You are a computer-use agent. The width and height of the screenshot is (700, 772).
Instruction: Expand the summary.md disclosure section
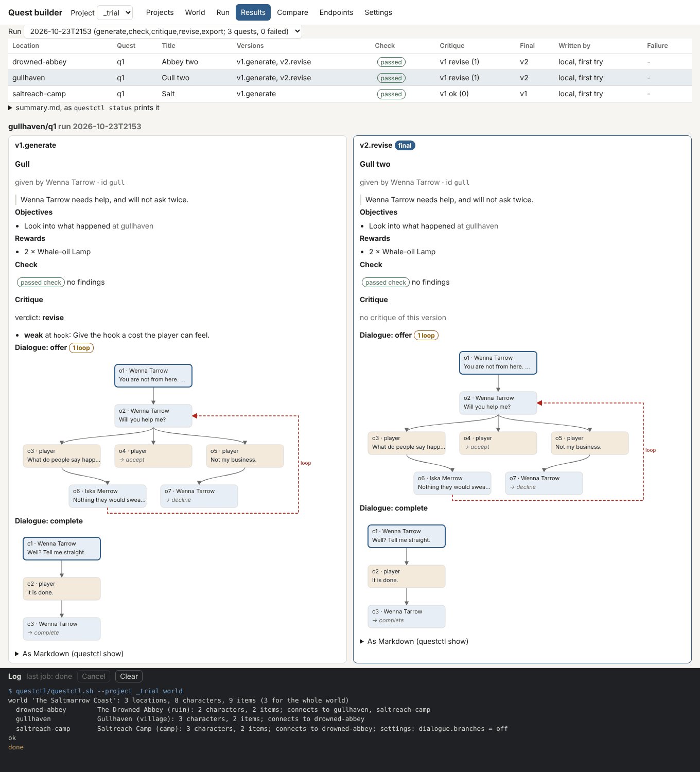tap(84, 108)
